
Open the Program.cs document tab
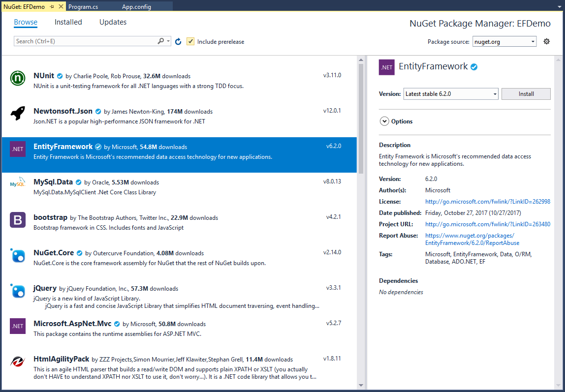tap(83, 6)
